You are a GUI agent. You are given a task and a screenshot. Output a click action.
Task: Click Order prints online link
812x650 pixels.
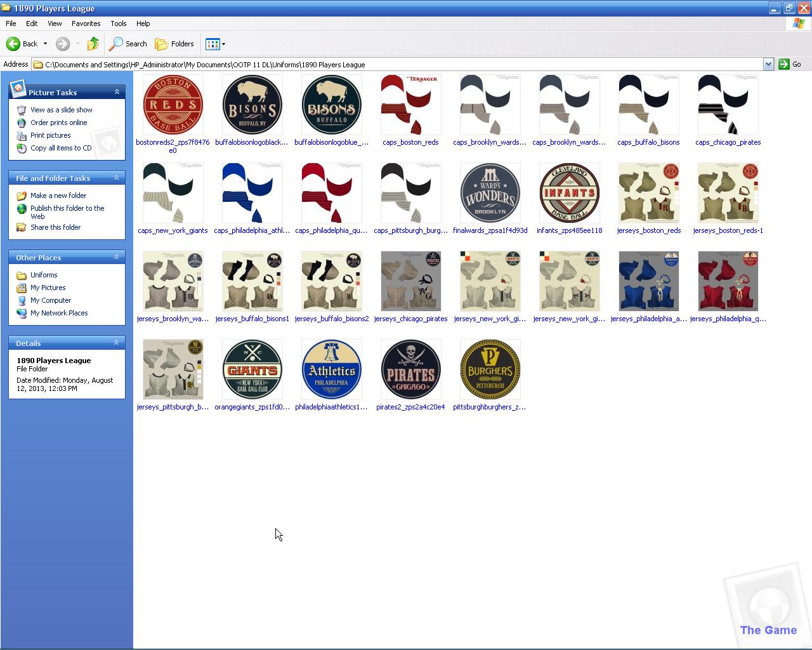[59, 123]
